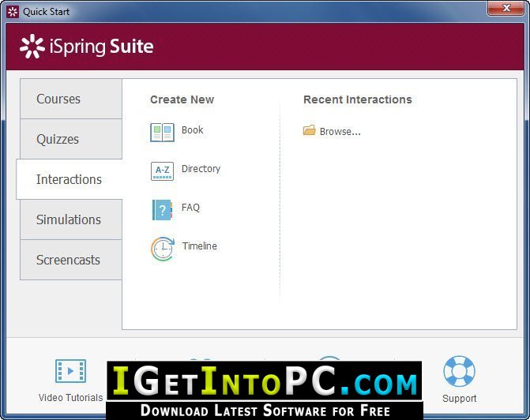Create a new Timeline interaction
Image resolution: width=530 pixels, height=420 pixels.
point(199,246)
